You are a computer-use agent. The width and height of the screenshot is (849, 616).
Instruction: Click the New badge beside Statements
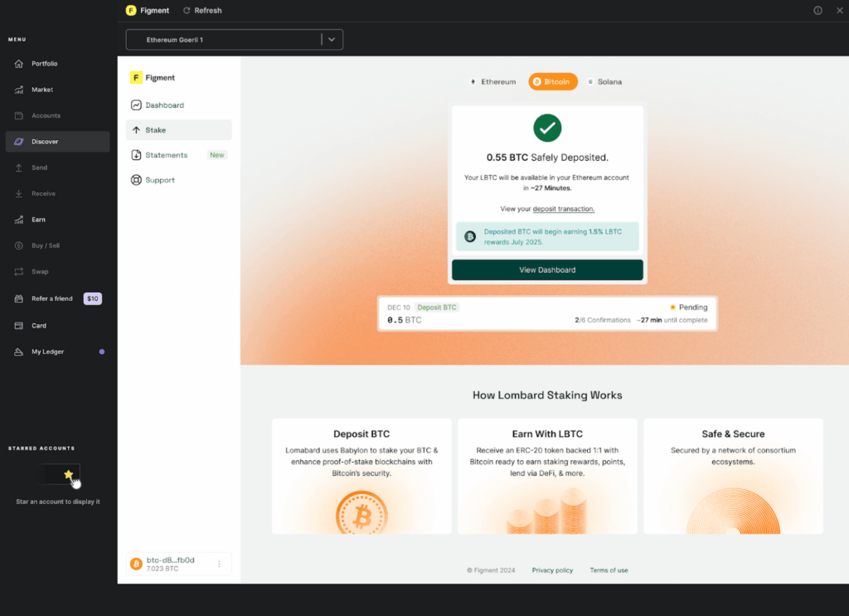tap(217, 155)
